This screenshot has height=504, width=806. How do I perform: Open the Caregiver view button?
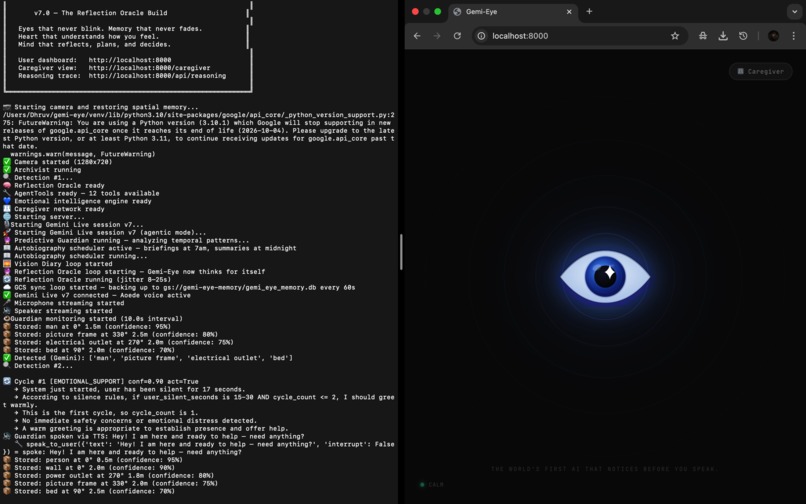(760, 71)
